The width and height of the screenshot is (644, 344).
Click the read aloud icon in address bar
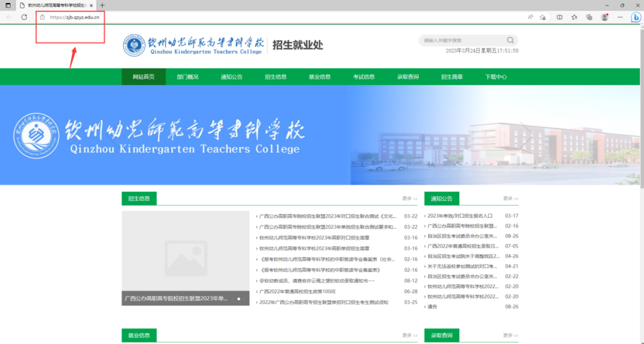530,17
